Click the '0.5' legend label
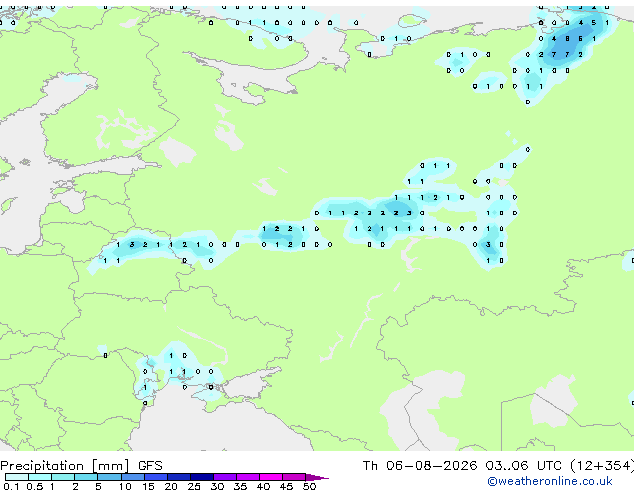The height and width of the screenshot is (490, 634). (35, 486)
